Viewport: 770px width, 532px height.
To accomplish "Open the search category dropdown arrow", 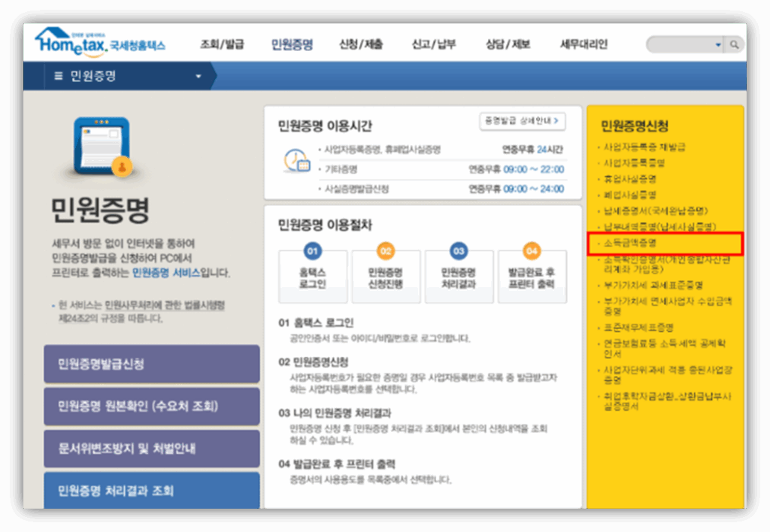I will [718, 44].
